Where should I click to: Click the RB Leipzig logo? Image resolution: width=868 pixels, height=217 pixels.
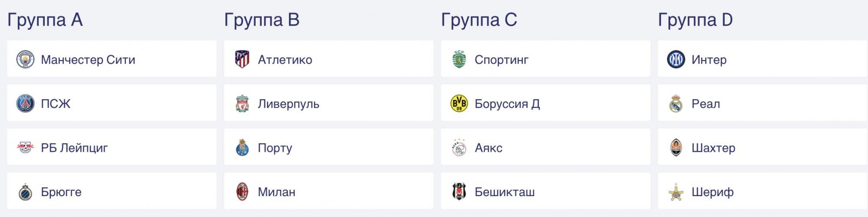pyautogui.click(x=25, y=148)
